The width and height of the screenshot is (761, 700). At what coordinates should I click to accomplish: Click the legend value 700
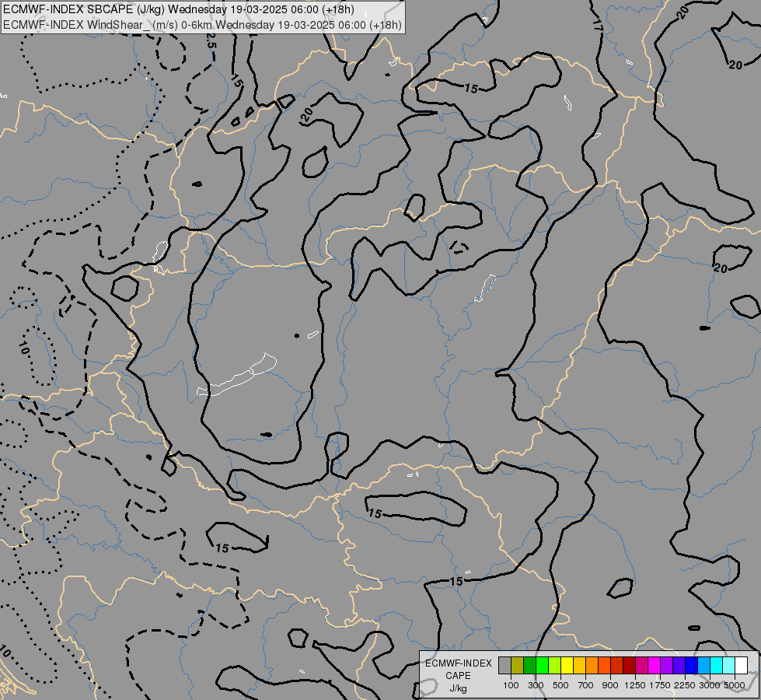(586, 685)
